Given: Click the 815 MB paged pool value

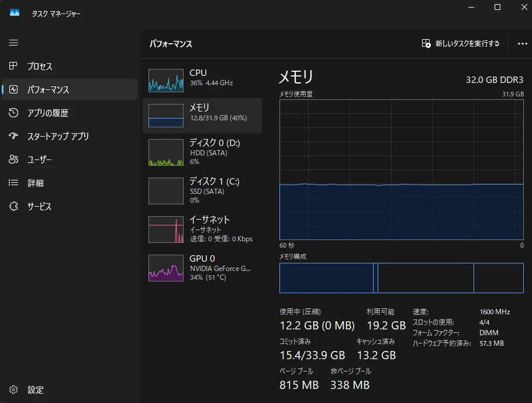Looking at the screenshot, I should click(299, 385).
